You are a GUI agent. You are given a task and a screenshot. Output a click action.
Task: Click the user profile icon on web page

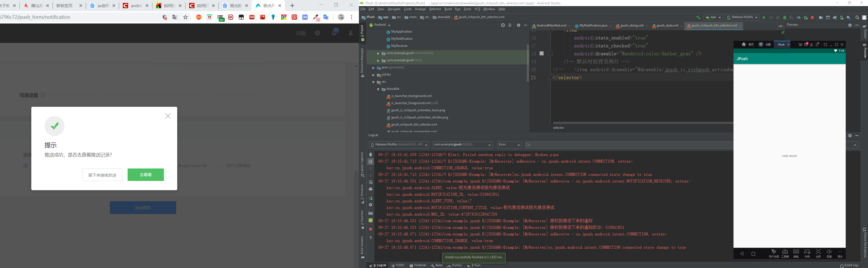coord(351,33)
